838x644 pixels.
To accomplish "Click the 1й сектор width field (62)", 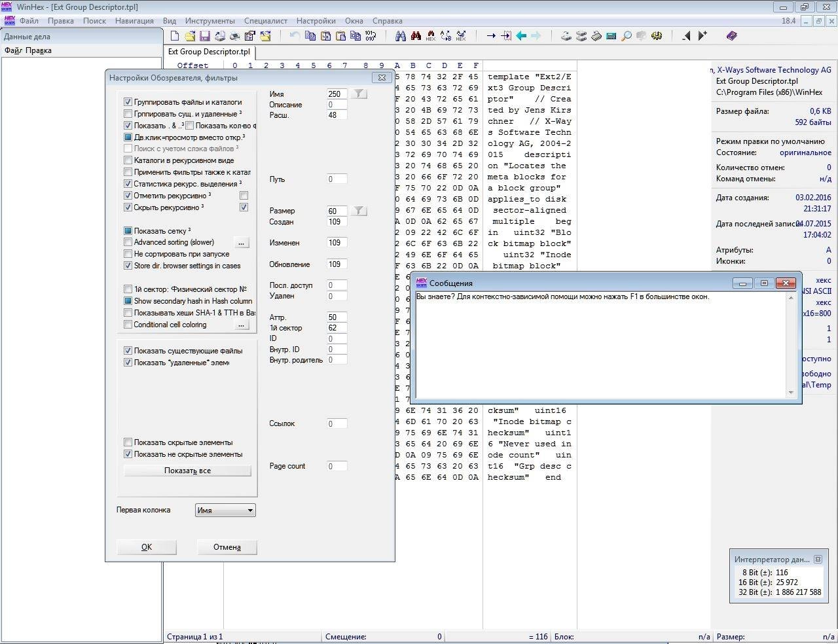I will [x=337, y=328].
